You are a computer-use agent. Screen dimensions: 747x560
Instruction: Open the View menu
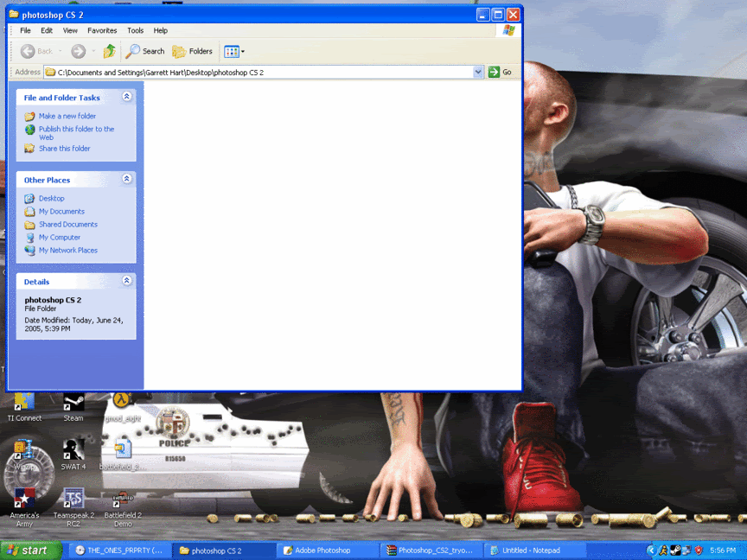[70, 30]
